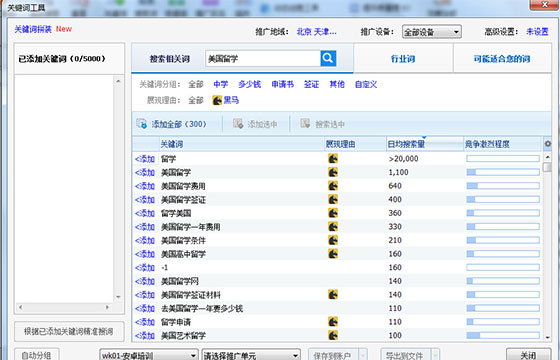Click the 关闭 button
The image size is (560, 360).
528,355
